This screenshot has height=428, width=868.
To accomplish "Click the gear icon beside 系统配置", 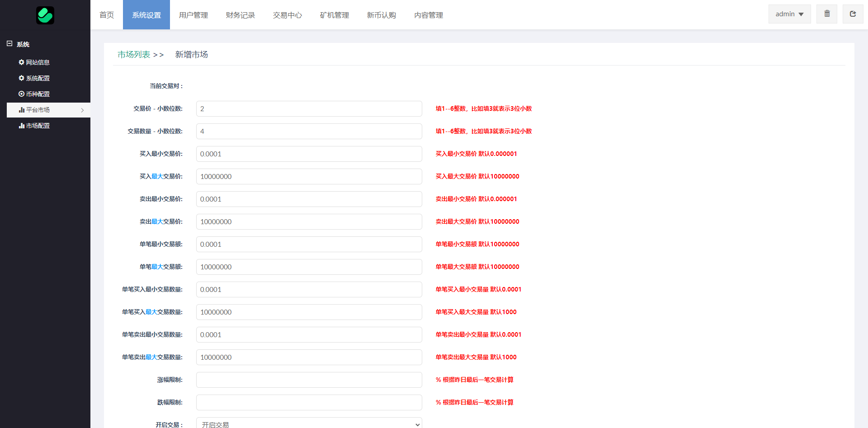I will coord(21,78).
